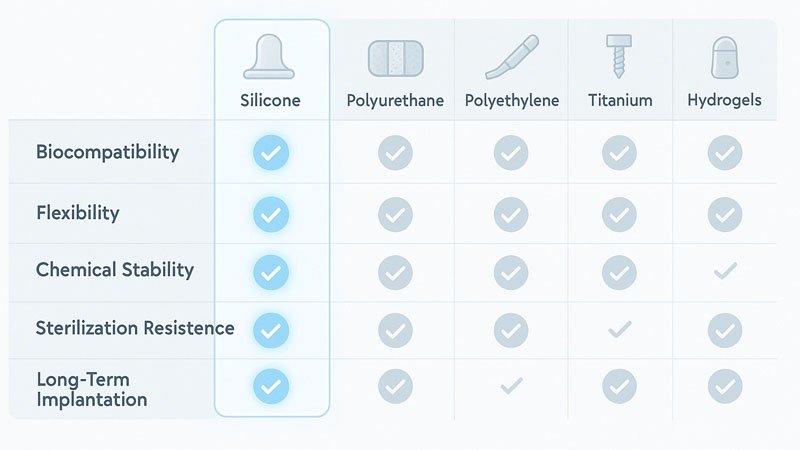Click Silicone Long-Term Implantation blue checkmark
Image resolution: width=800 pixels, height=450 pixels.
pos(271,386)
